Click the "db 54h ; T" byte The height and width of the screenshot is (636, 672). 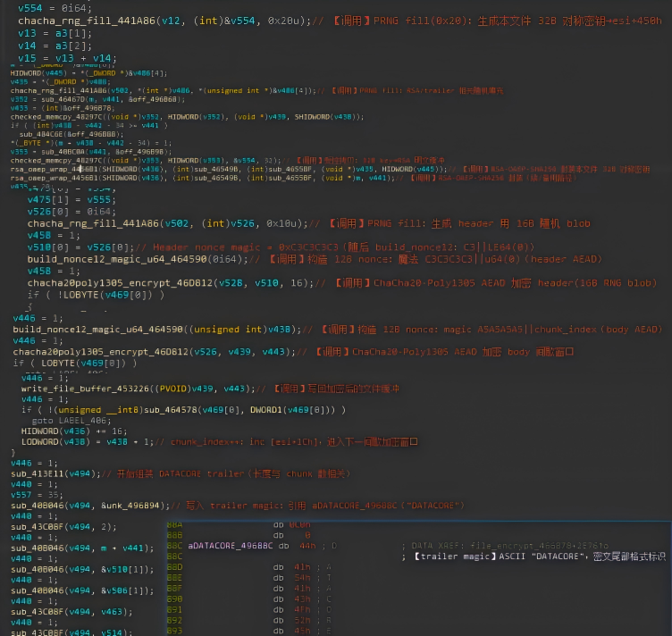coord(302,578)
